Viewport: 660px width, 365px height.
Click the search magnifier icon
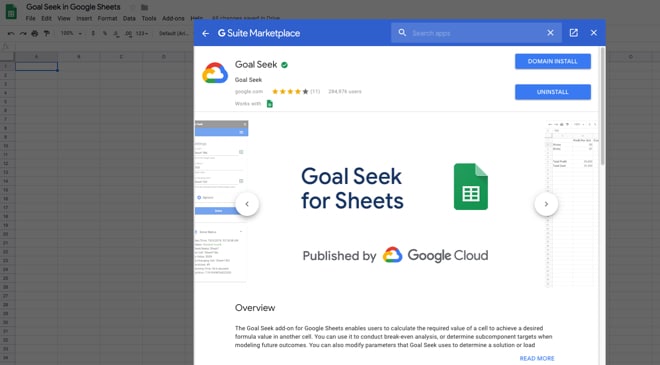coord(402,32)
